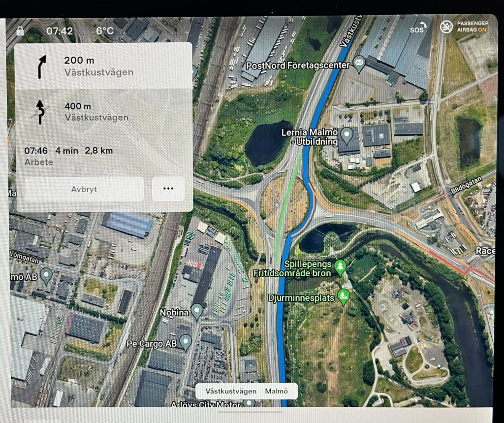504x423 pixels.
Task: Select the Spillepengs Fritidsområde tree pin
Action: point(340,267)
